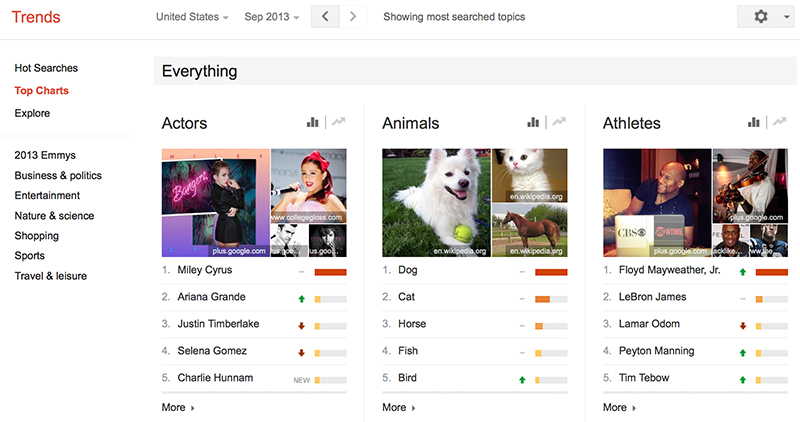Open the settings gear menu

point(761,17)
